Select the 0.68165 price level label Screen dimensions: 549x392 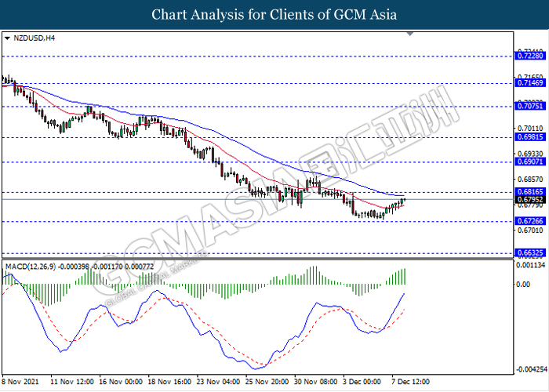pyautogui.click(x=530, y=191)
